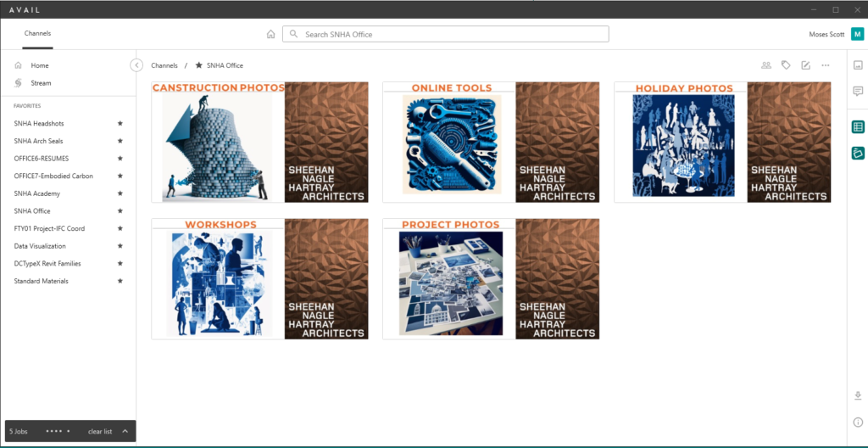868x448 pixels.
Task: Open the channel members icon
Action: [x=766, y=65]
